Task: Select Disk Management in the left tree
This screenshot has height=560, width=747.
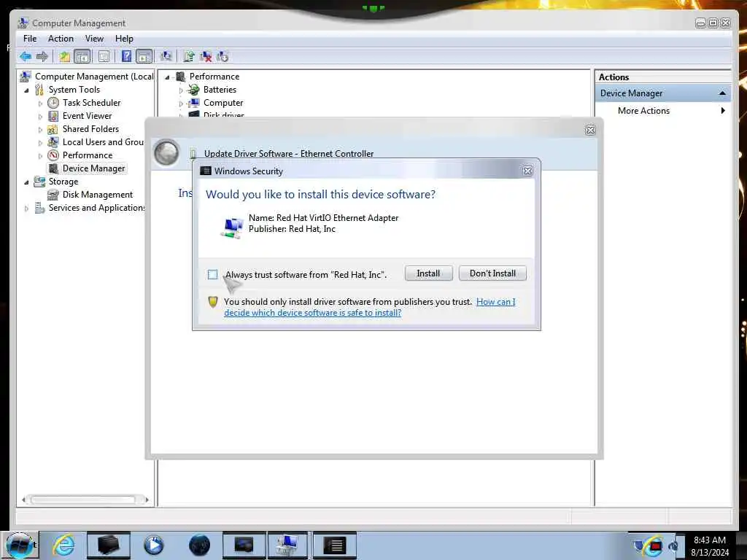Action: [x=97, y=195]
